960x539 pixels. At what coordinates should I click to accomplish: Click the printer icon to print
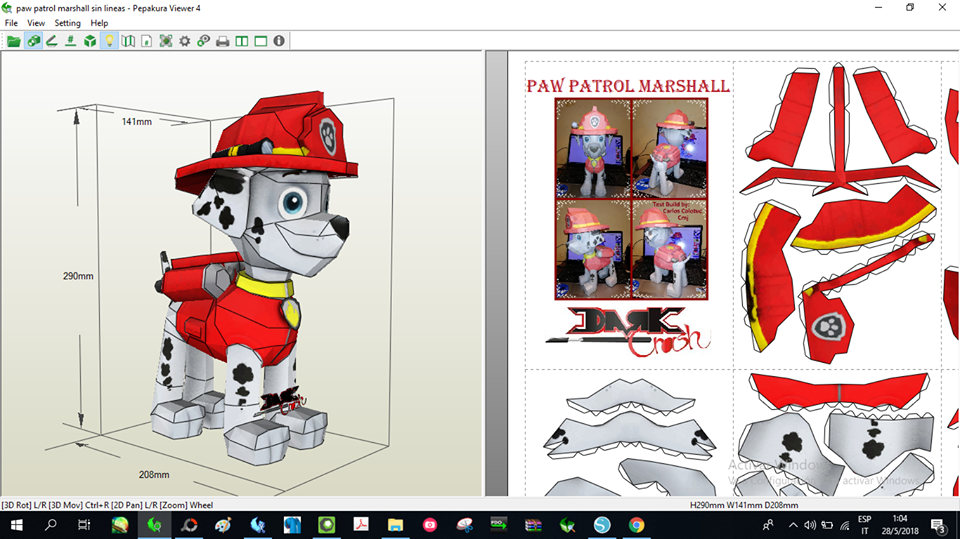click(x=222, y=41)
